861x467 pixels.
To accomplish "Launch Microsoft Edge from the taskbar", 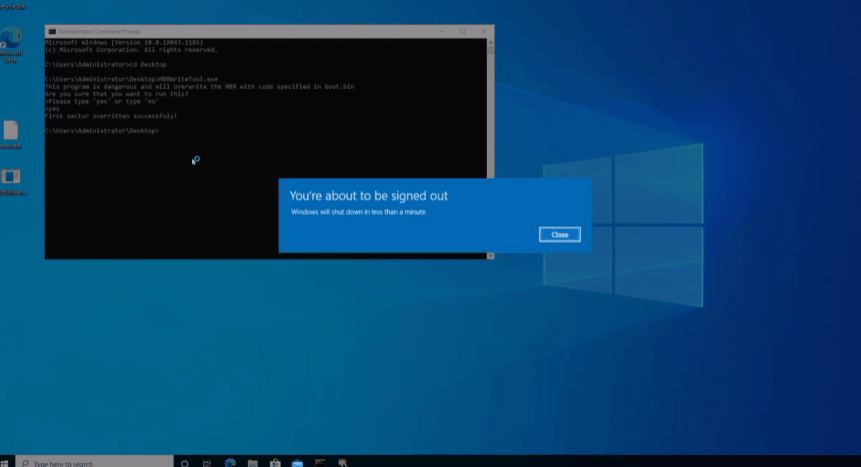I will (230, 463).
